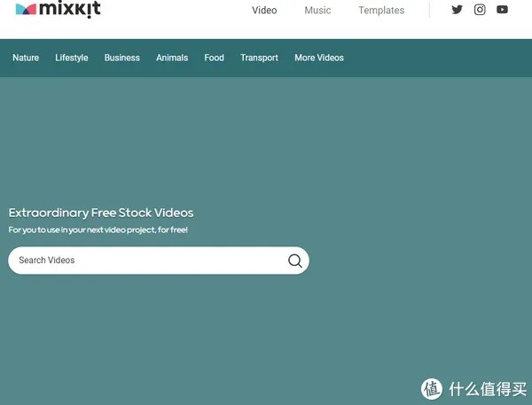
Task: Click the red watermark badge icon
Action: click(x=432, y=387)
